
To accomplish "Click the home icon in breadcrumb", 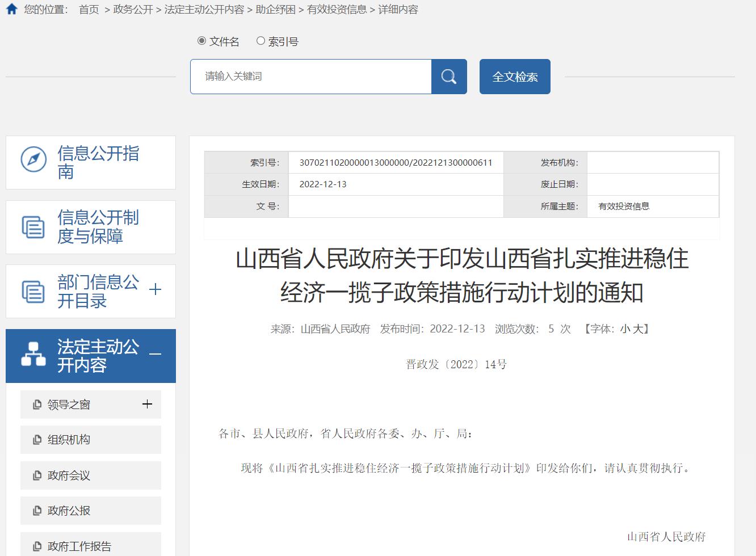I will [11, 9].
